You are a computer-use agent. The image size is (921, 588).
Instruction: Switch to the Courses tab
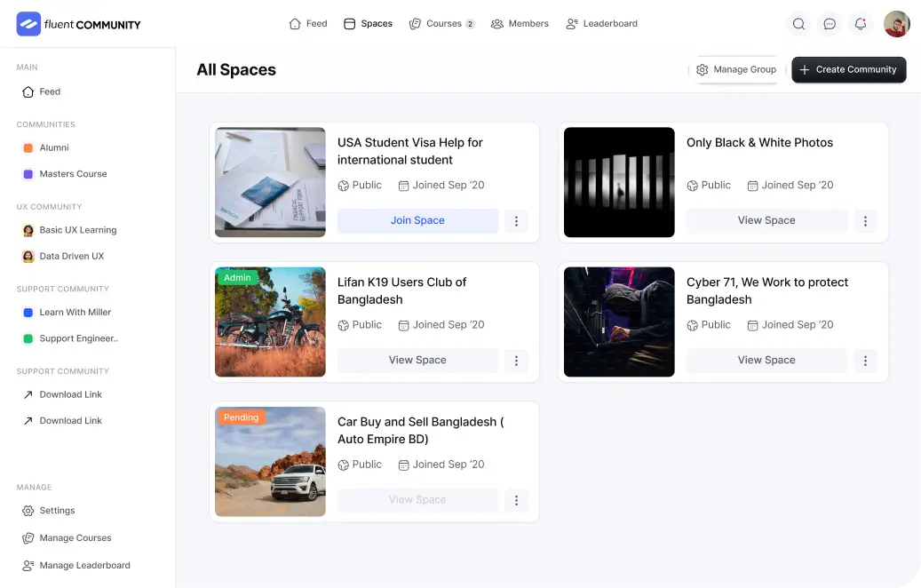(x=441, y=24)
